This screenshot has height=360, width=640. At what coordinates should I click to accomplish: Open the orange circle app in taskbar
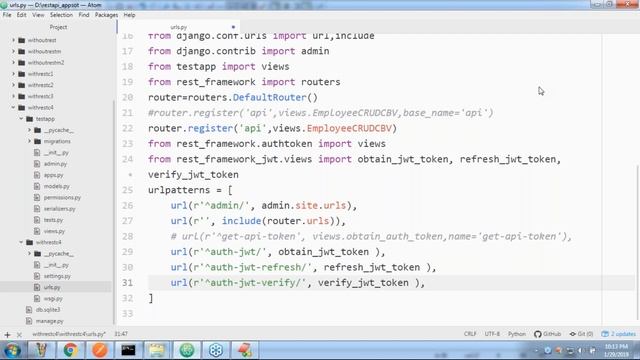click(99, 350)
